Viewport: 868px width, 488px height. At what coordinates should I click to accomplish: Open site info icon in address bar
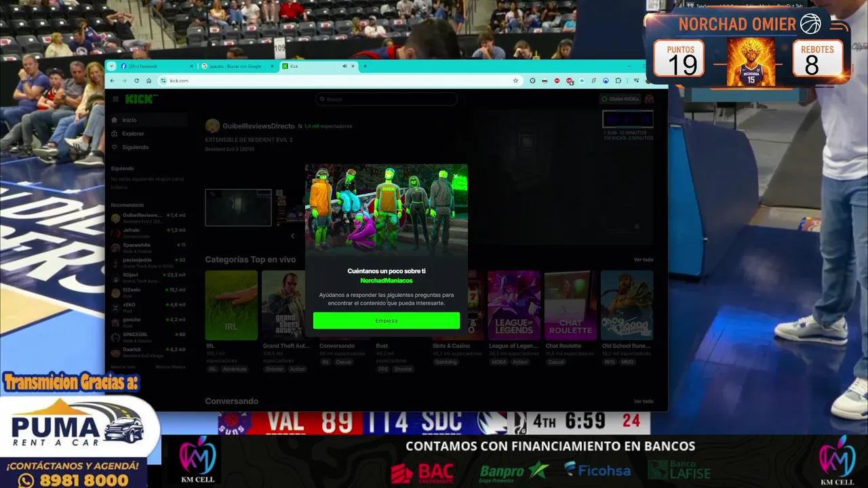pos(163,81)
